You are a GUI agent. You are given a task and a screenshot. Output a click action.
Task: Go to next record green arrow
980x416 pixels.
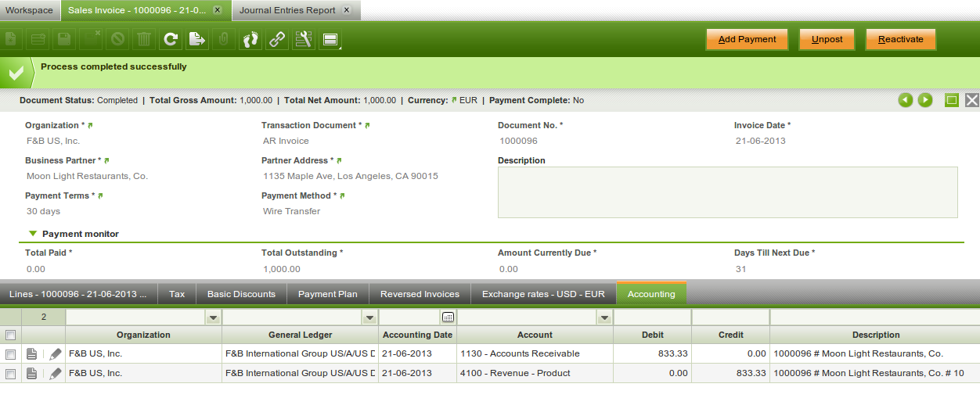click(925, 100)
